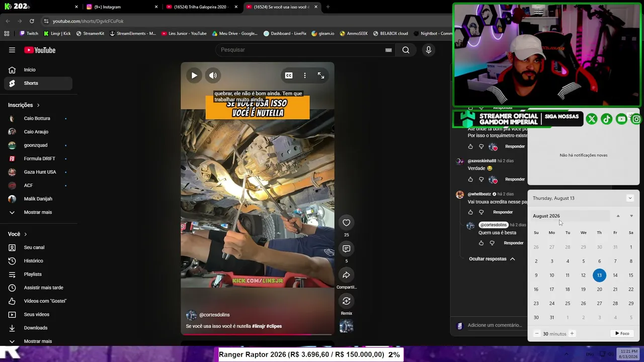
Task: Open the Short's three-dot more options
Action: point(304,75)
